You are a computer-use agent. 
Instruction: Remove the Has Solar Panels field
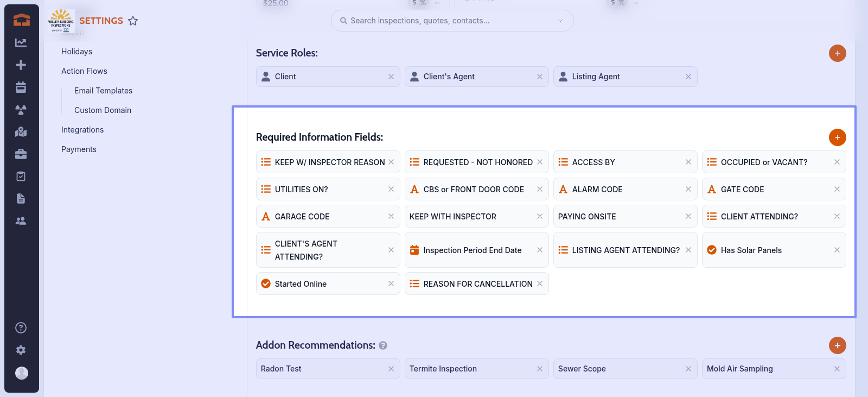837,250
